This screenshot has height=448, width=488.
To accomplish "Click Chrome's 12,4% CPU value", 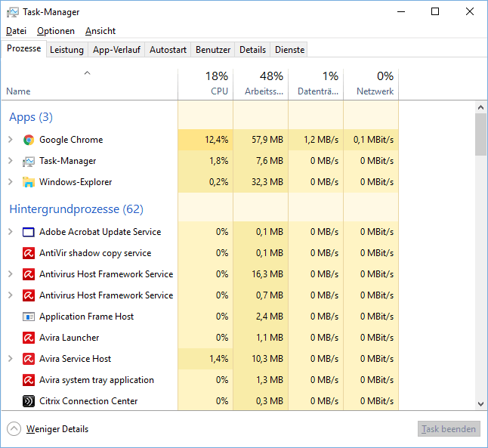I will point(217,140).
